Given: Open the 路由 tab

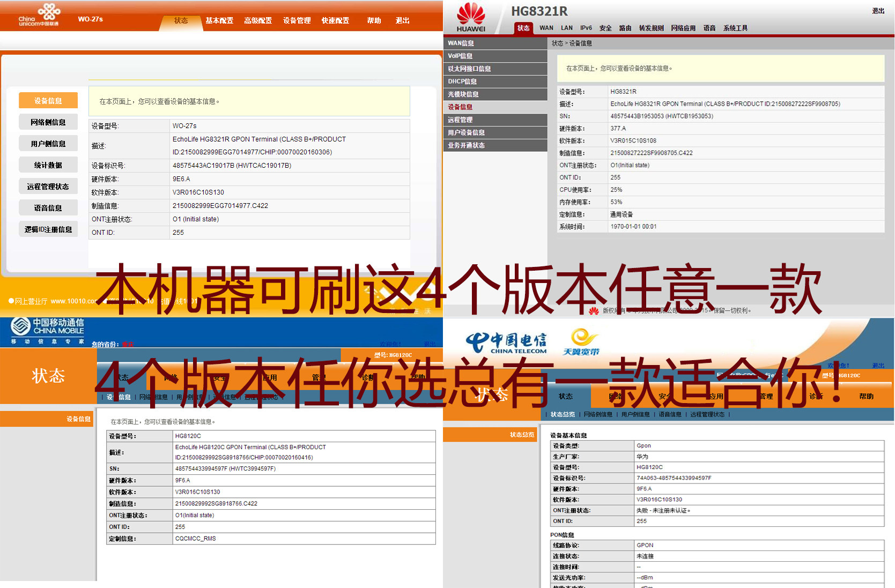Looking at the screenshot, I should [625, 28].
